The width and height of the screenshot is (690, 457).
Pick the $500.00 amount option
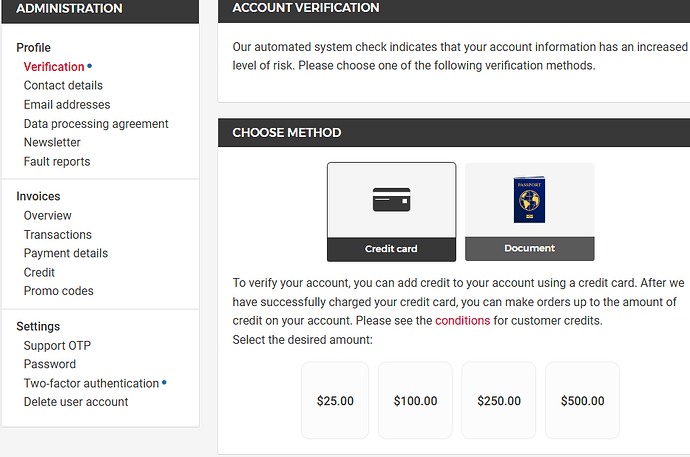pyautogui.click(x=582, y=400)
